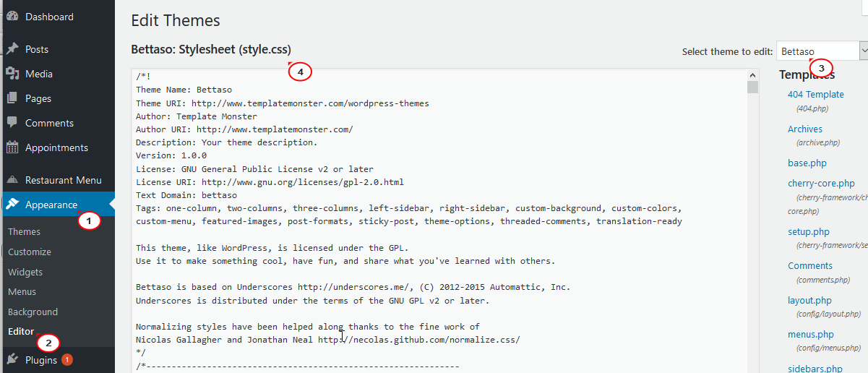Viewport: 868px width, 373px height.
Task: Click the 'Version: 1.0.0' line
Action: pyautogui.click(x=171, y=155)
